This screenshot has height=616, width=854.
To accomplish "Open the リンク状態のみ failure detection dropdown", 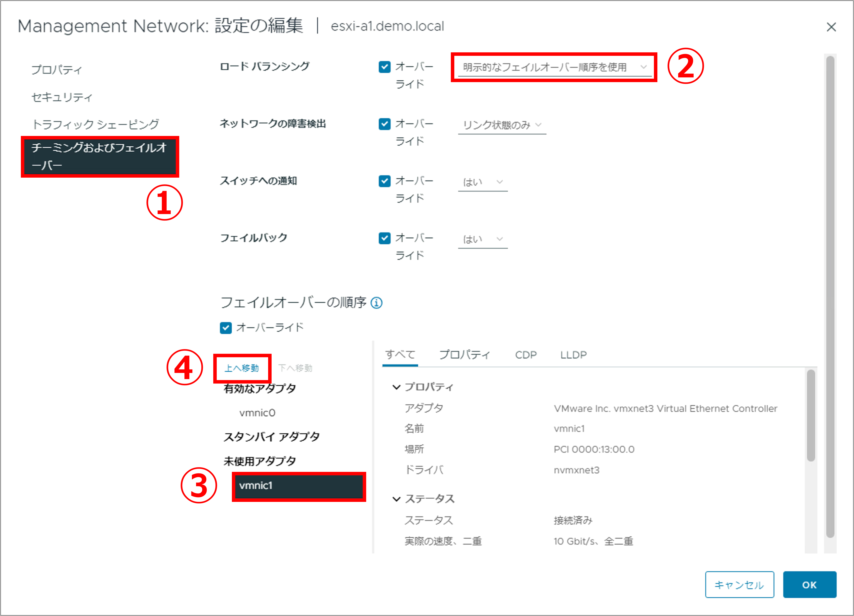I will [502, 125].
